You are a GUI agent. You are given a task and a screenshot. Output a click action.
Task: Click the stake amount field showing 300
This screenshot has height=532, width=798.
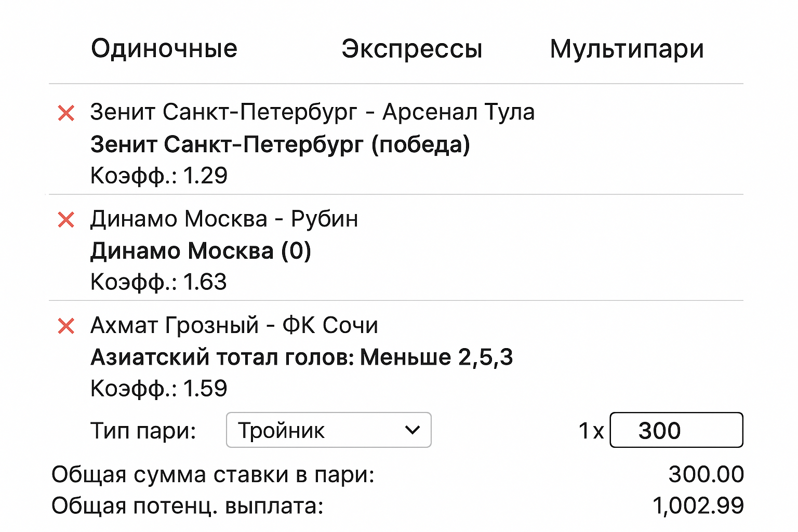point(676,430)
